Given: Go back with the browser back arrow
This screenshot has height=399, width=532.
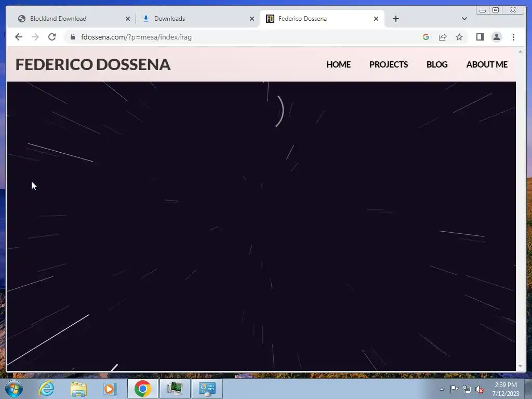Looking at the screenshot, I should [19, 37].
